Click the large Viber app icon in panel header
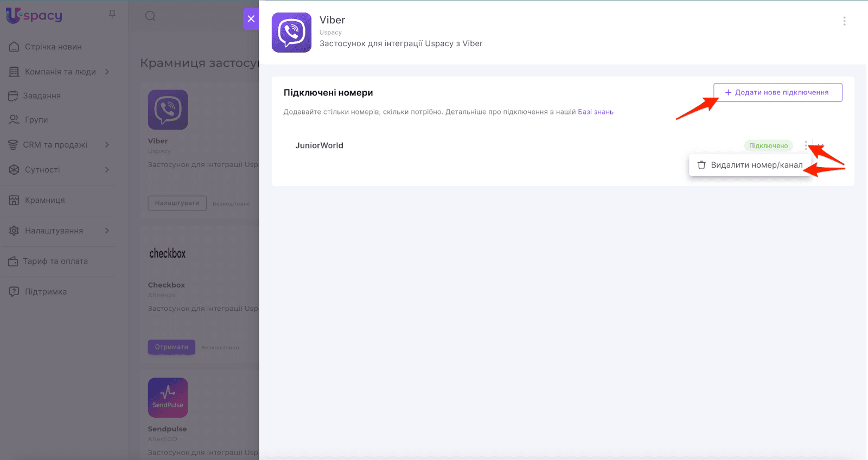Viewport: 868px width, 460px height. pyautogui.click(x=291, y=33)
